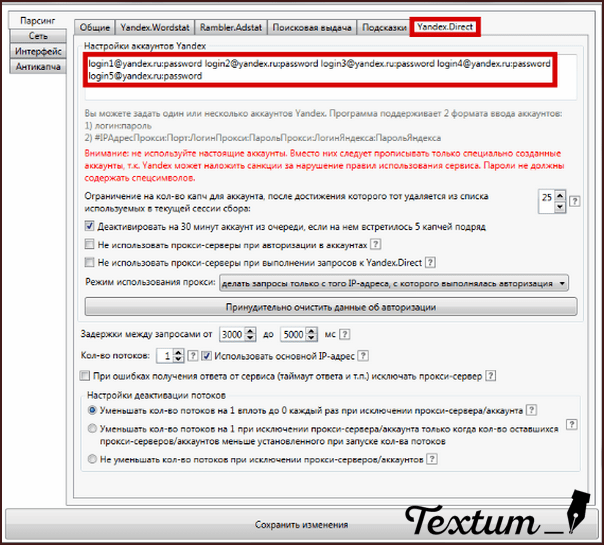Decrease maximum delay of 5000 ms
The width and height of the screenshot is (604, 545).
click(312, 338)
